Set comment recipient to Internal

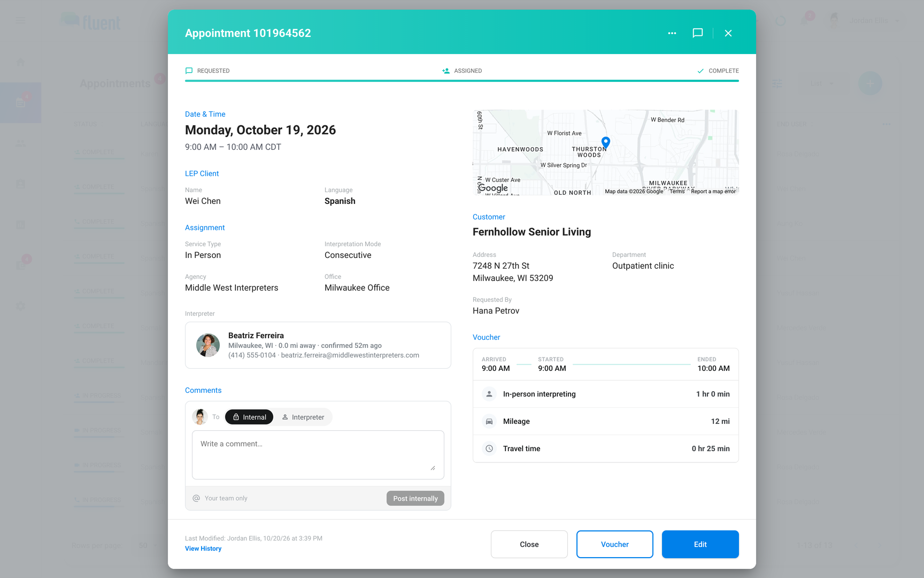[249, 417]
